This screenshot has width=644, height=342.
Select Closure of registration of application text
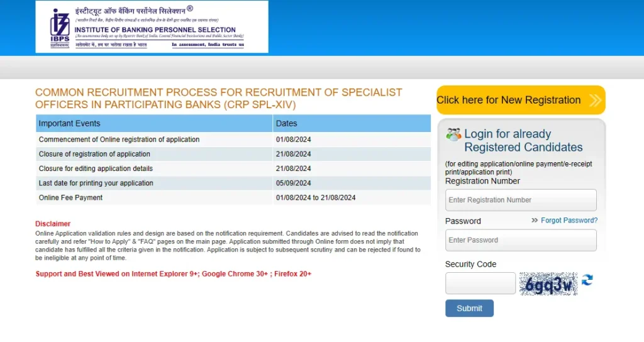coord(94,154)
